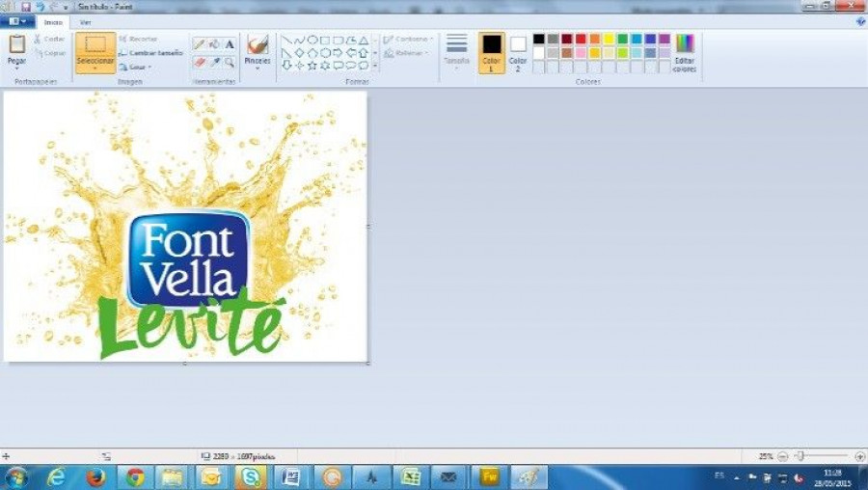Viewport: 868px width, 490px height.
Task: Select the Line shape
Action: click(286, 41)
